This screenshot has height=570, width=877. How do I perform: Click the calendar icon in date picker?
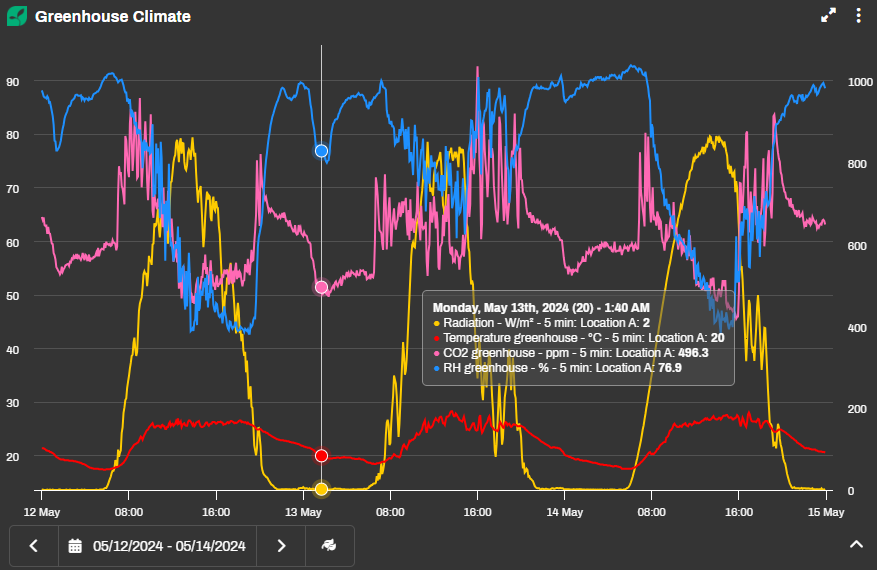click(x=75, y=545)
